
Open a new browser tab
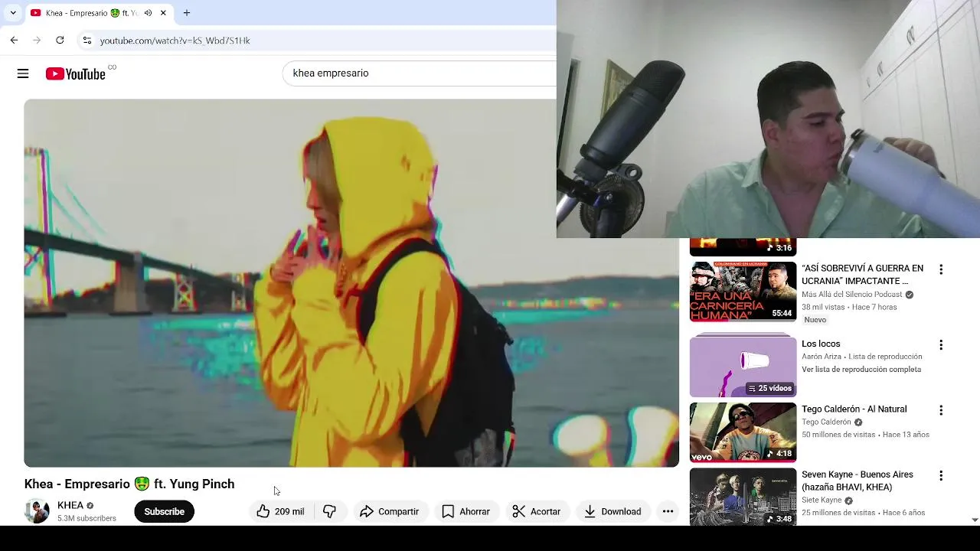point(186,13)
